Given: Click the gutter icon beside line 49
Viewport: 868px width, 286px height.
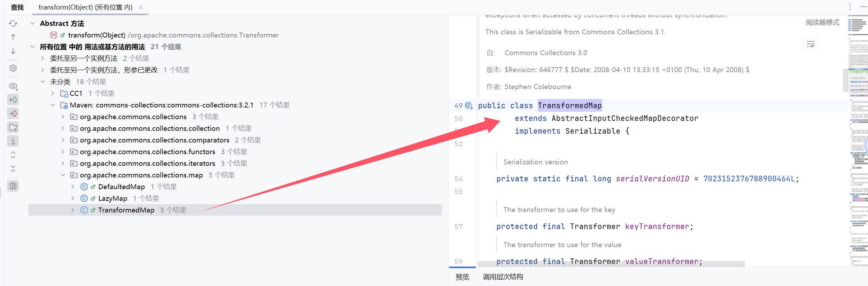Looking at the screenshot, I should 469,106.
